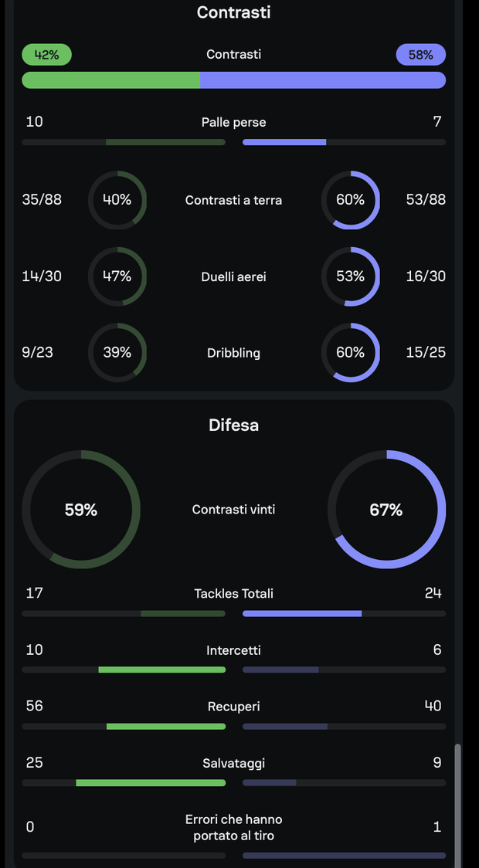Select the 39% Dribbling ring chart
479x868 pixels.
[117, 353]
